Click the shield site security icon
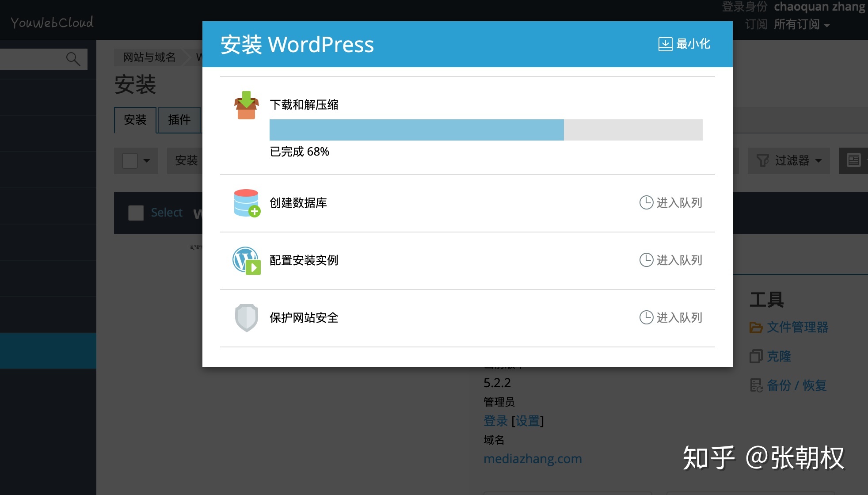This screenshot has width=868, height=495. pyautogui.click(x=246, y=318)
